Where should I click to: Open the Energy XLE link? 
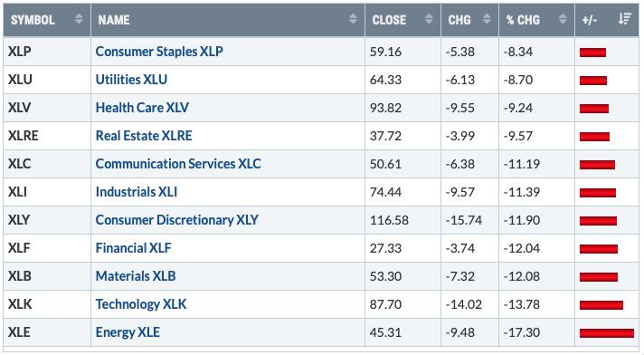[x=128, y=332]
